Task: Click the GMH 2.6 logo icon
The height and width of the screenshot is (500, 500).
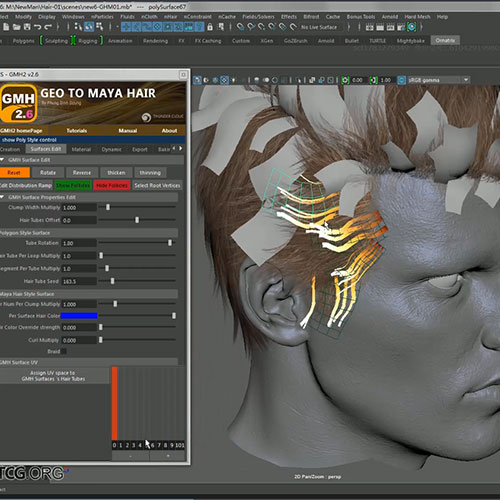Action: pos(19,103)
